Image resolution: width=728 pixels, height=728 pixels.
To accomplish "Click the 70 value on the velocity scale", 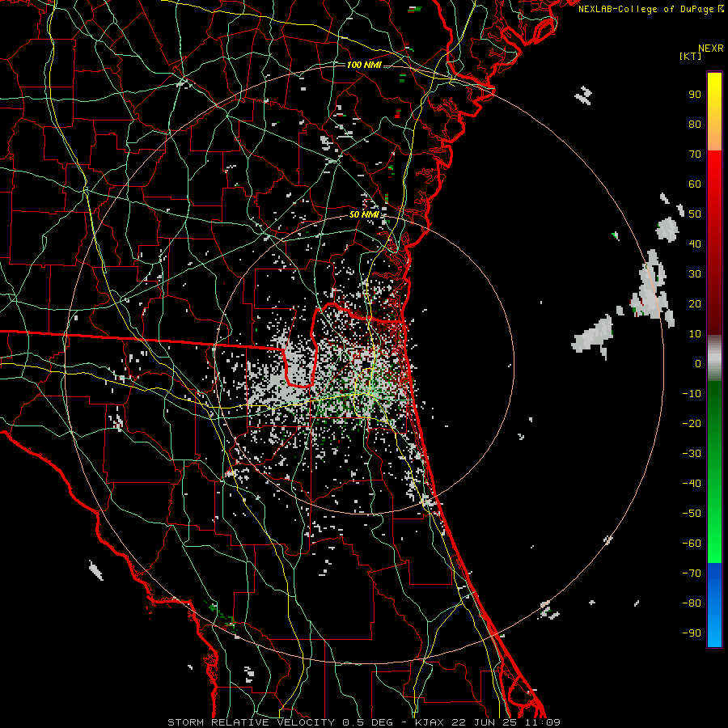I will pos(695,154).
